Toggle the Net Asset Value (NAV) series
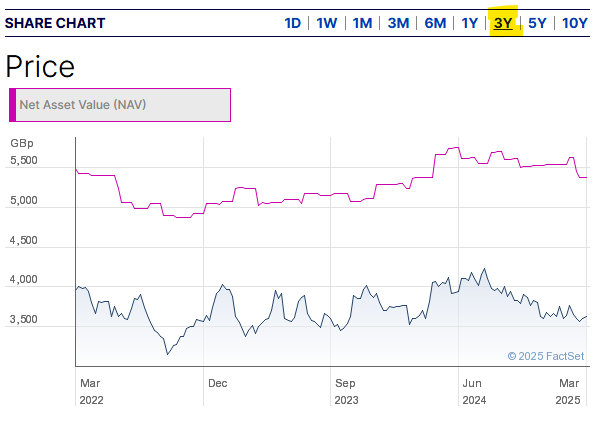 [120, 105]
